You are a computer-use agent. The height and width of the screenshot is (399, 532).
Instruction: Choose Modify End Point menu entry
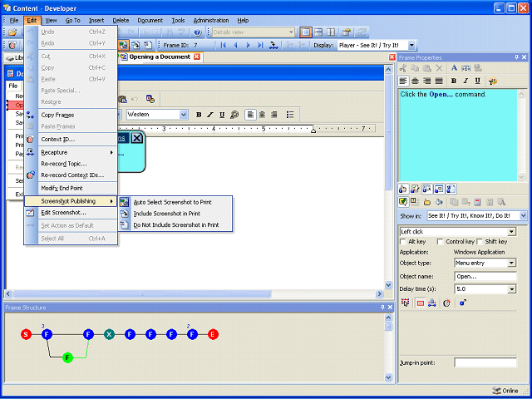[71, 189]
